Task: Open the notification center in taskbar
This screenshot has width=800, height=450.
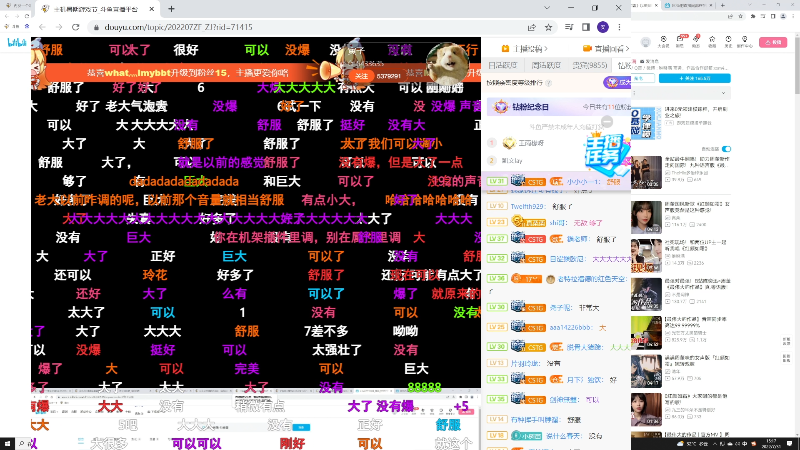Action: click(790, 444)
